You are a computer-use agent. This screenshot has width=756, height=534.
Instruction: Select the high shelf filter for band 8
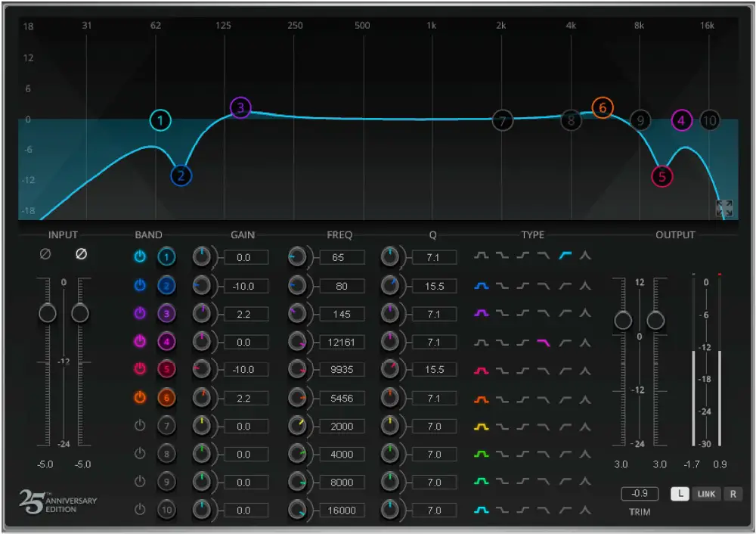coord(523,454)
